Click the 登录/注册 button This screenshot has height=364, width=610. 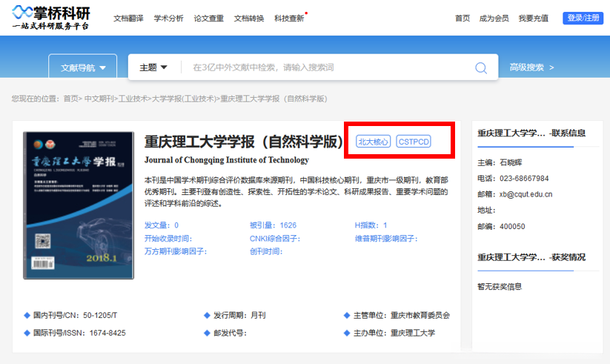pyautogui.click(x=583, y=18)
